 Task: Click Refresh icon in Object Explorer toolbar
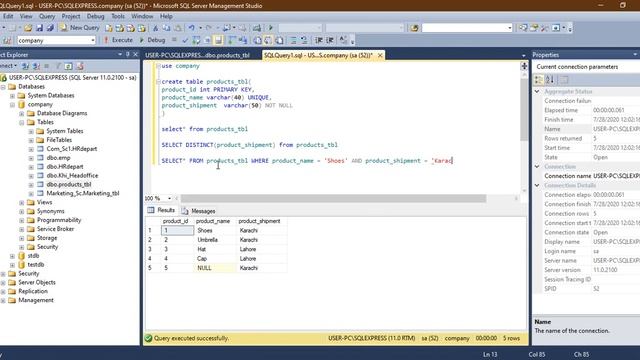(x=69, y=66)
